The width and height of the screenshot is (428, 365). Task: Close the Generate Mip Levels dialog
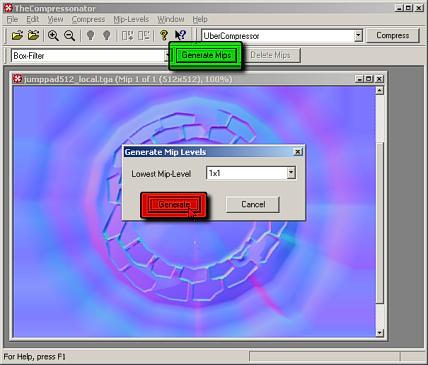(x=298, y=152)
